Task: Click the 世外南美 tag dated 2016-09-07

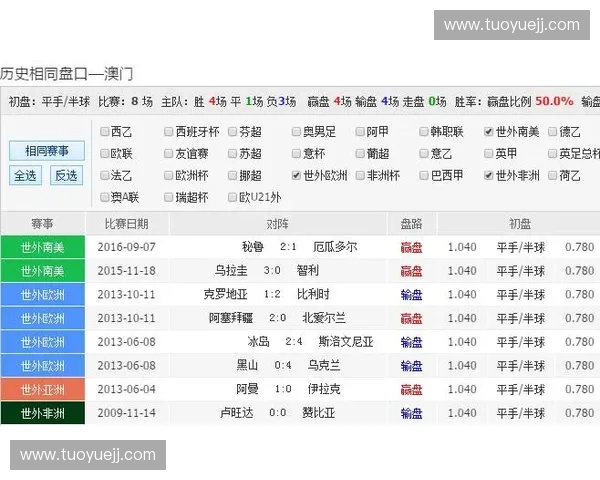Action: [42, 247]
